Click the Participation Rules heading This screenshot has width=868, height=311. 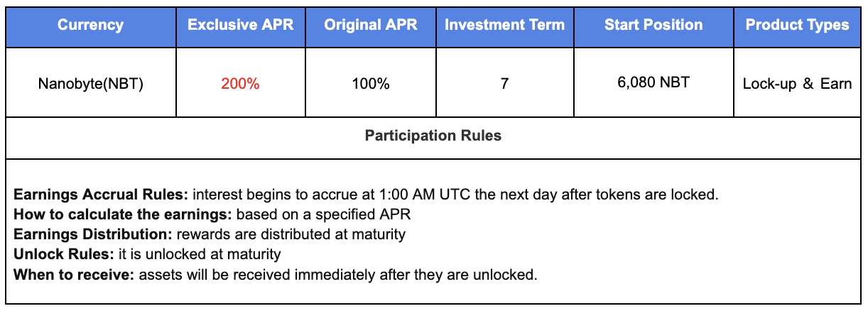[433, 136]
